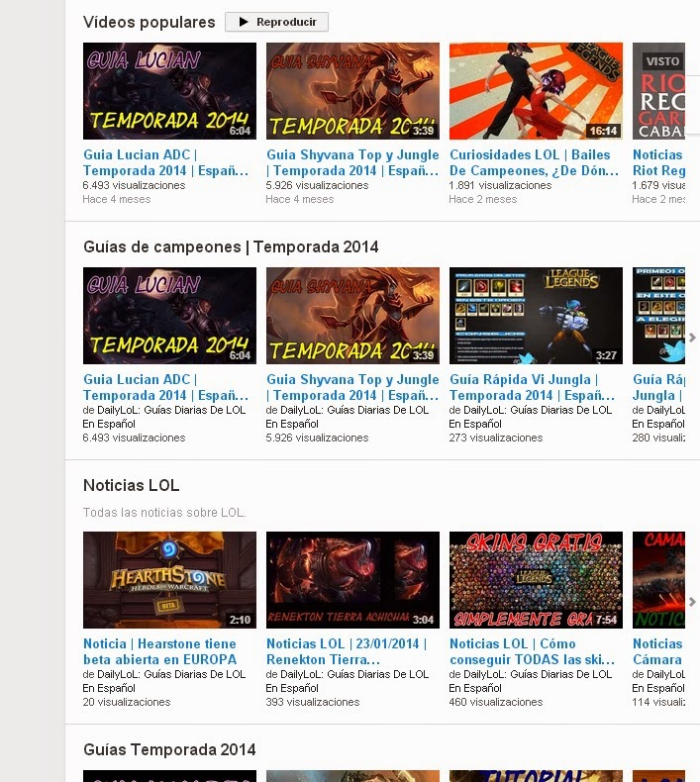This screenshot has width=700, height=782.
Task: Open the Skins Gratis thumbnail
Action: coord(536,580)
